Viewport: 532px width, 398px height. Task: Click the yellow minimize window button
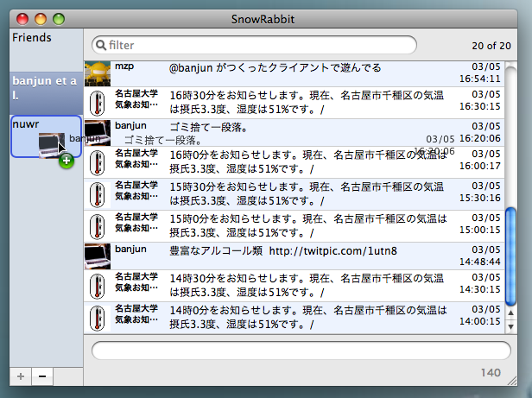click(41, 19)
